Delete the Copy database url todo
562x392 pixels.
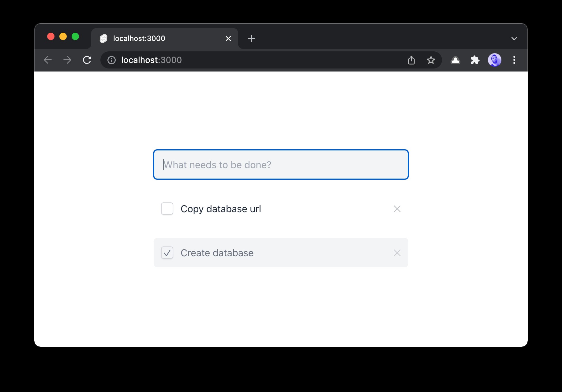(397, 209)
